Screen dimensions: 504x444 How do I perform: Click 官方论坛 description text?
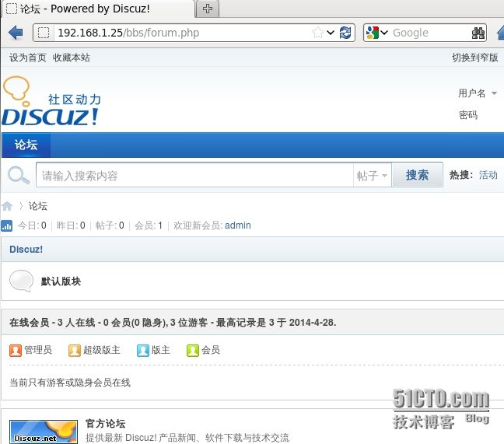pos(187,438)
